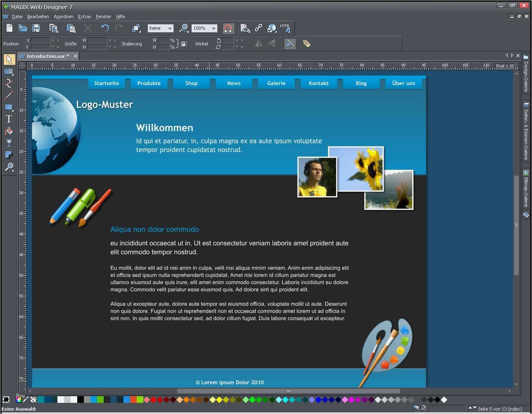Open the Design-Galerie side panel
This screenshot has height=414, width=532.
tap(526, 74)
